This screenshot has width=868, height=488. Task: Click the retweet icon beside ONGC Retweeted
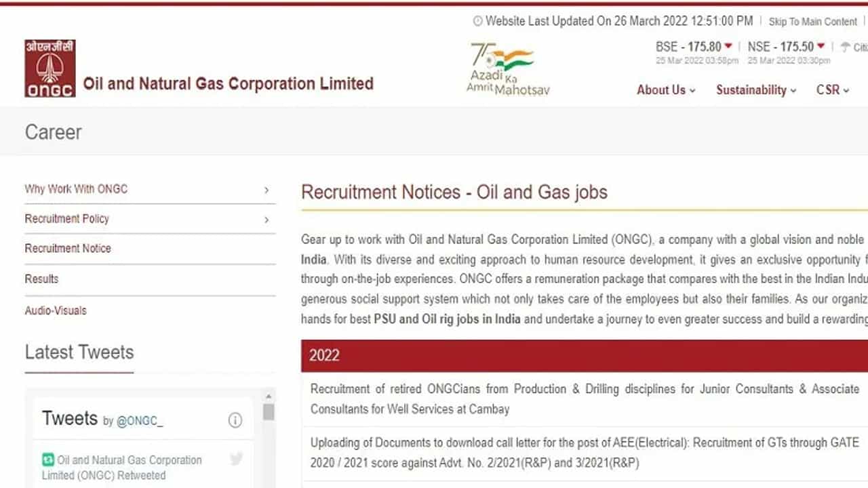pyautogui.click(x=47, y=460)
